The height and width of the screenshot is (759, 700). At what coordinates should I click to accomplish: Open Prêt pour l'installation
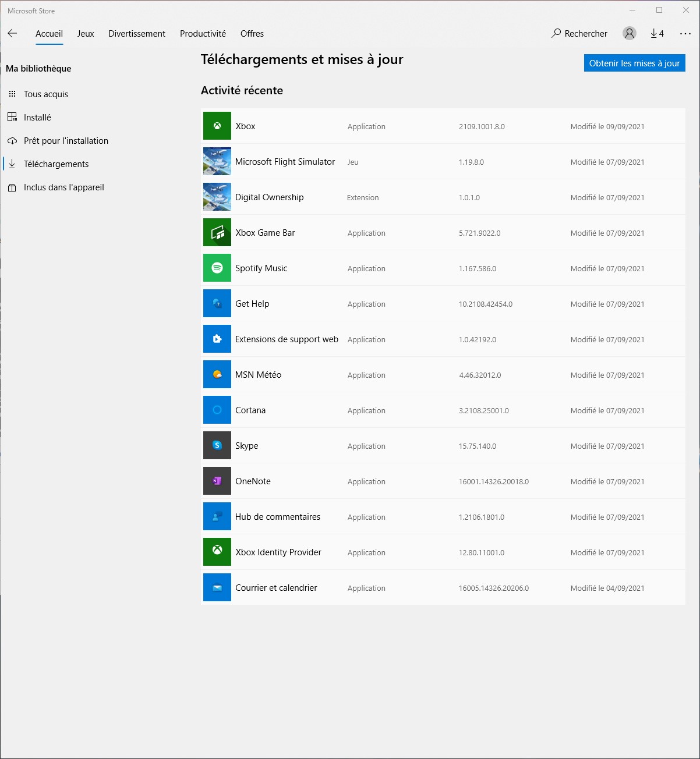tap(66, 141)
